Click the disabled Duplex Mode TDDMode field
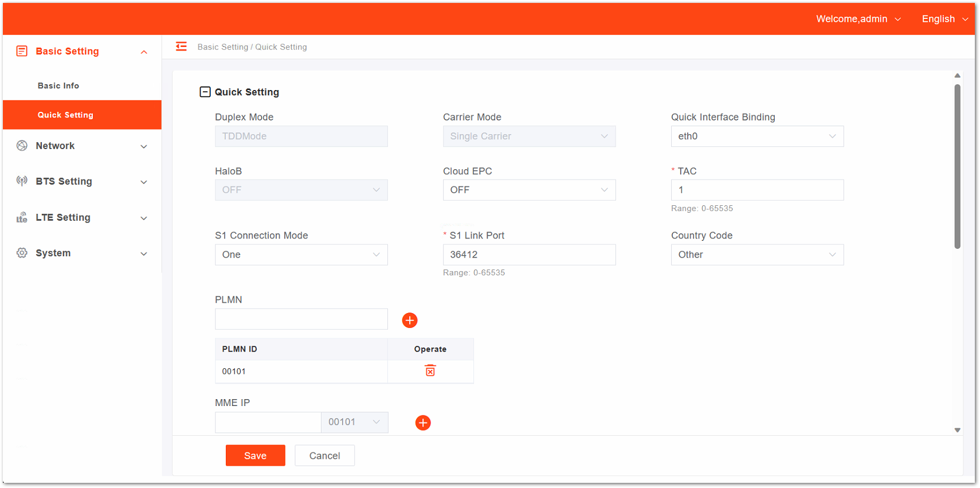The width and height of the screenshot is (980, 488). coord(301,136)
